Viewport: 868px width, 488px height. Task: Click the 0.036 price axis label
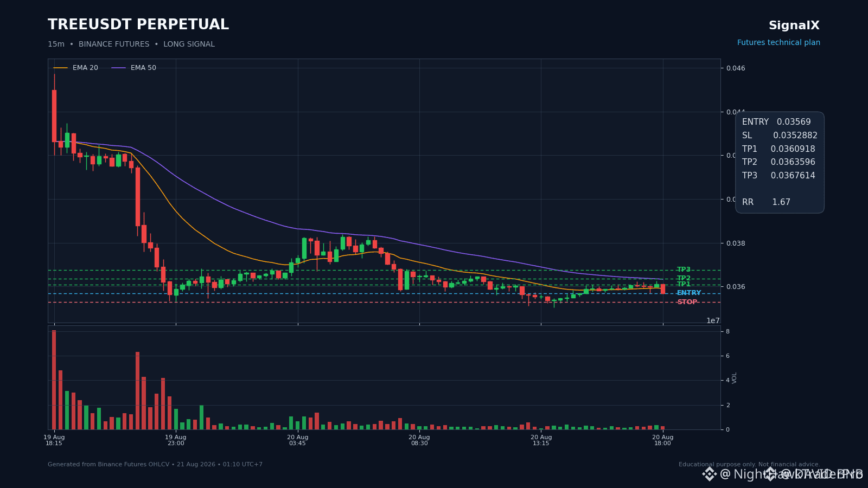coord(736,287)
